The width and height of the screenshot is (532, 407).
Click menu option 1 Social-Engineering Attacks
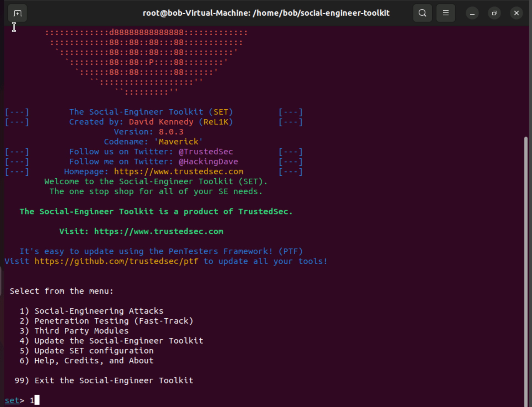pos(91,311)
